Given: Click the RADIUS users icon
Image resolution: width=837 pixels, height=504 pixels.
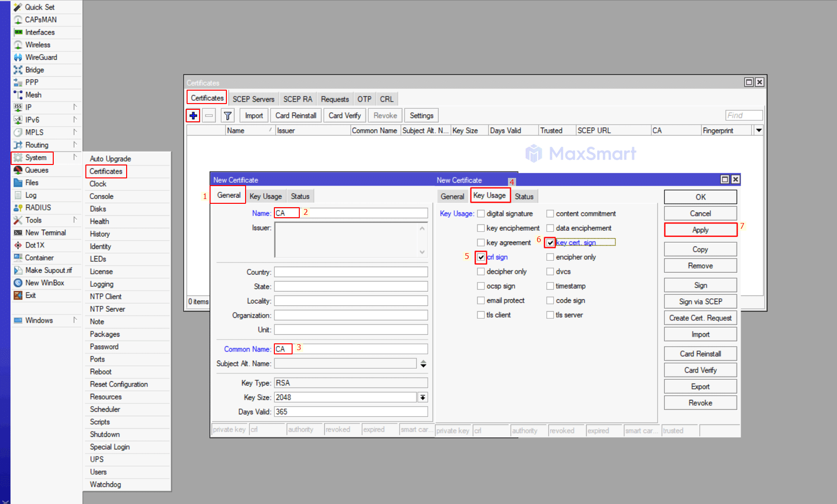Looking at the screenshot, I should pyautogui.click(x=18, y=208).
